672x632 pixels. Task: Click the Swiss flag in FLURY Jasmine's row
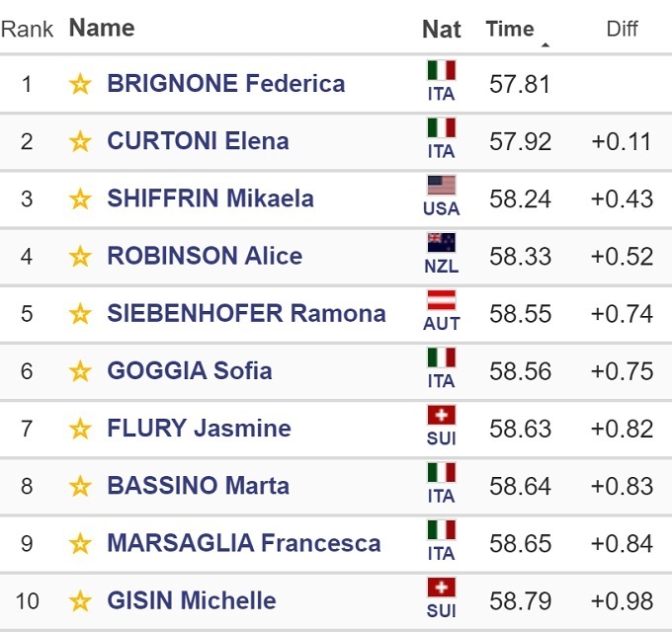coord(441,415)
